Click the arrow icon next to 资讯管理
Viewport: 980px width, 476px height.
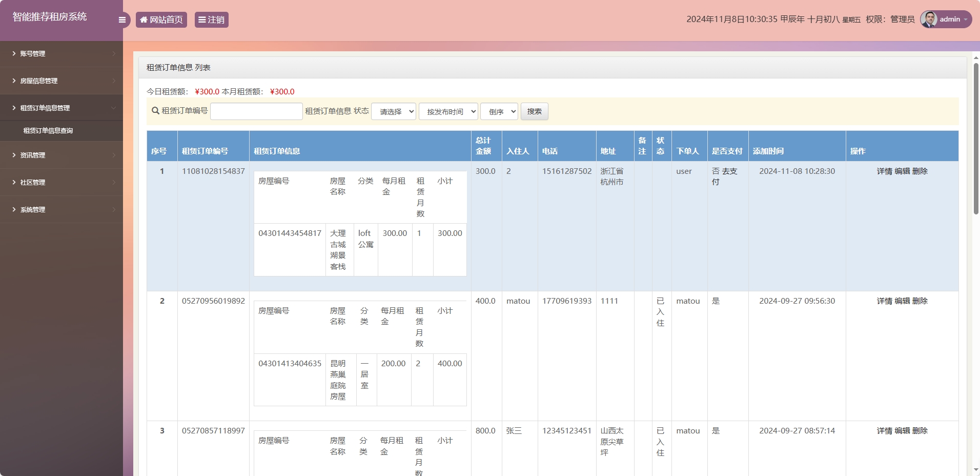[x=114, y=155]
